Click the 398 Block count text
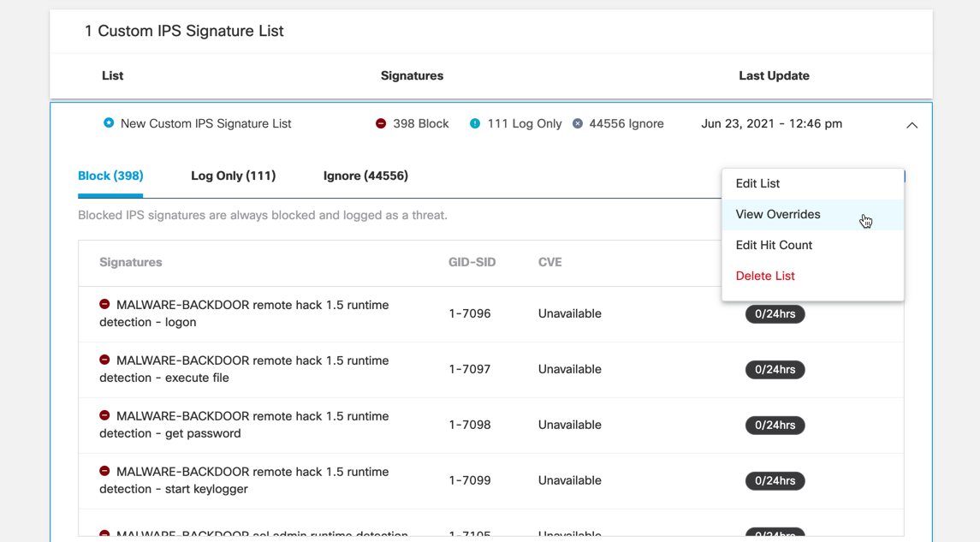The image size is (980, 542). coord(420,124)
